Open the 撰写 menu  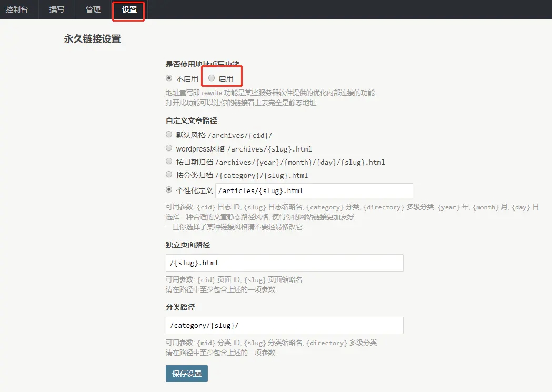click(x=56, y=9)
